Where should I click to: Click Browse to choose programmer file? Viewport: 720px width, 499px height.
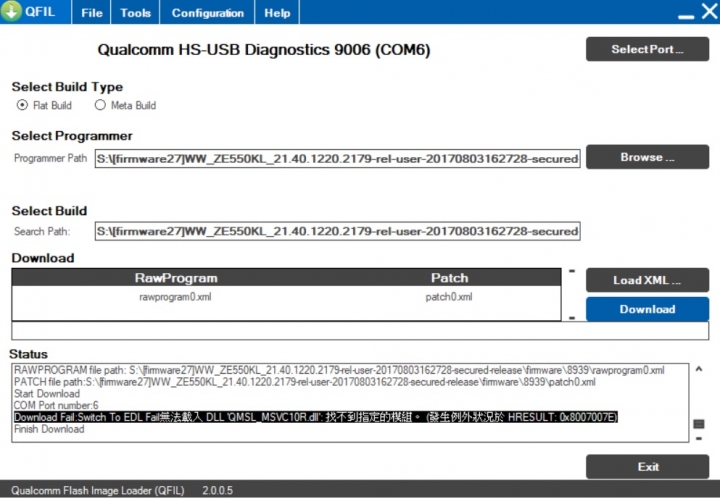(647, 157)
